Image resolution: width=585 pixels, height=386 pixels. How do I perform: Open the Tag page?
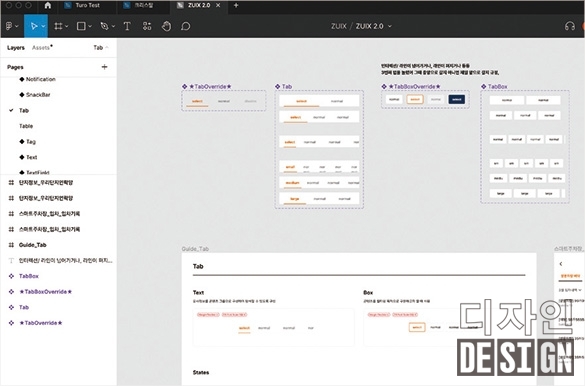click(31, 142)
